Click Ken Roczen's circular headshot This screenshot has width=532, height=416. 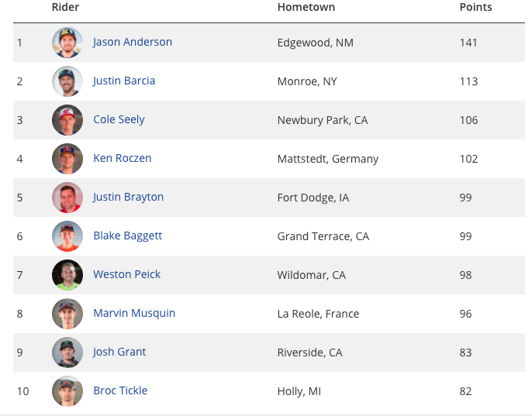(x=67, y=159)
